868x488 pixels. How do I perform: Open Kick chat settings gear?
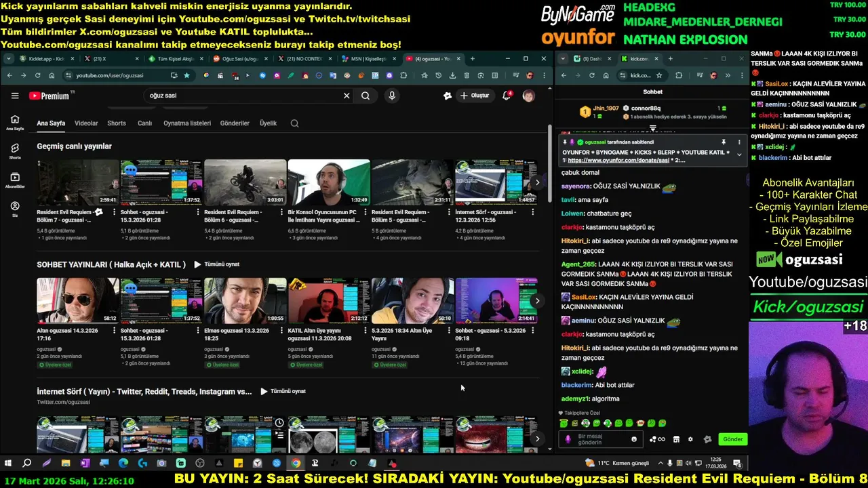(690, 439)
